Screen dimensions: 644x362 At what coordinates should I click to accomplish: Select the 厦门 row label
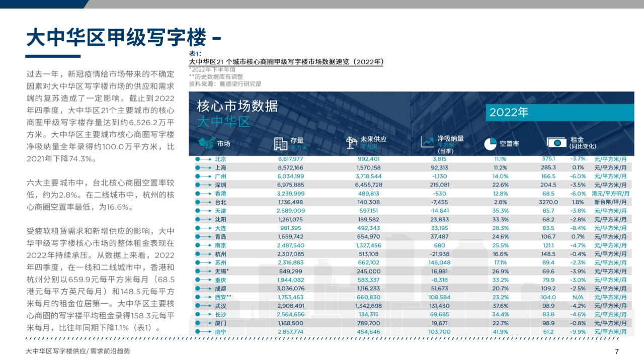click(x=220, y=323)
